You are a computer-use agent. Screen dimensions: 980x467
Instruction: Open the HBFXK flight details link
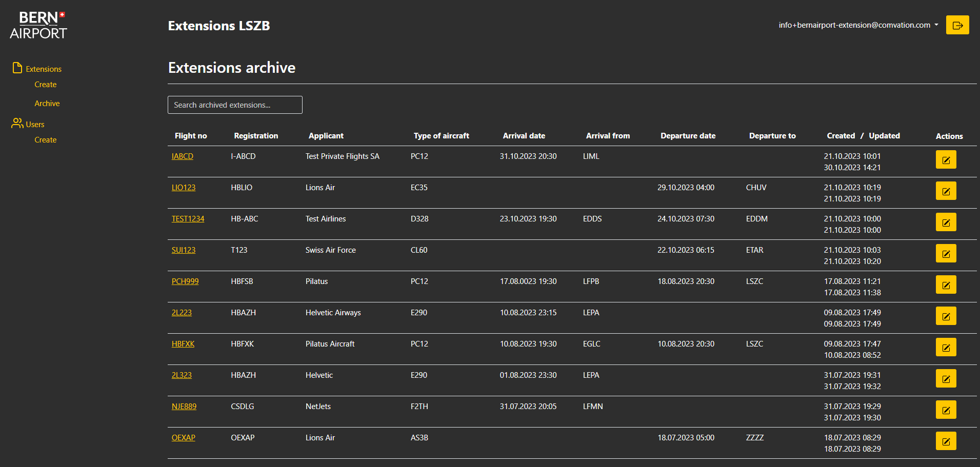click(x=183, y=343)
